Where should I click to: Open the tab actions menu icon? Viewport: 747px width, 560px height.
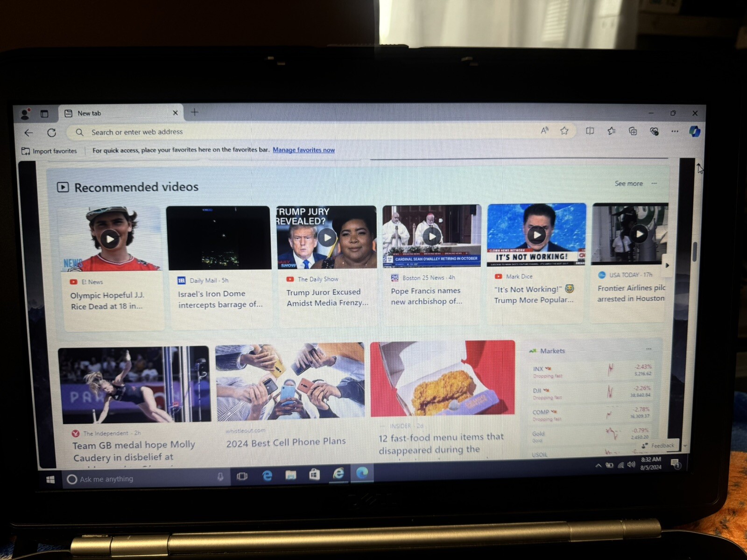point(44,113)
